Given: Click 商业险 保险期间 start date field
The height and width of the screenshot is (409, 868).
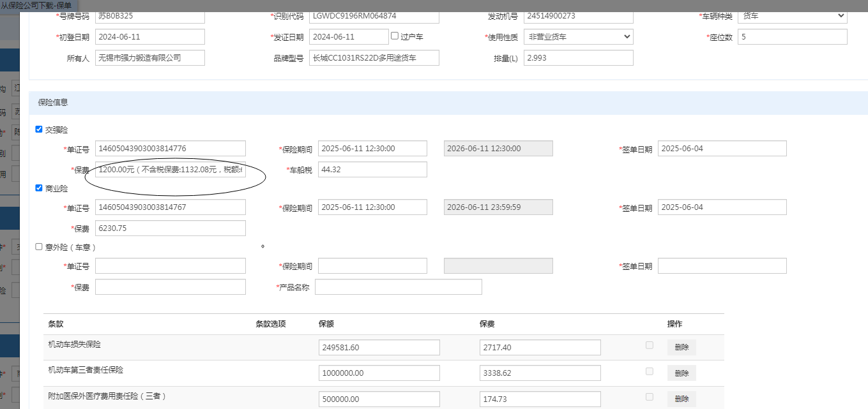Looking at the screenshot, I should 372,207.
